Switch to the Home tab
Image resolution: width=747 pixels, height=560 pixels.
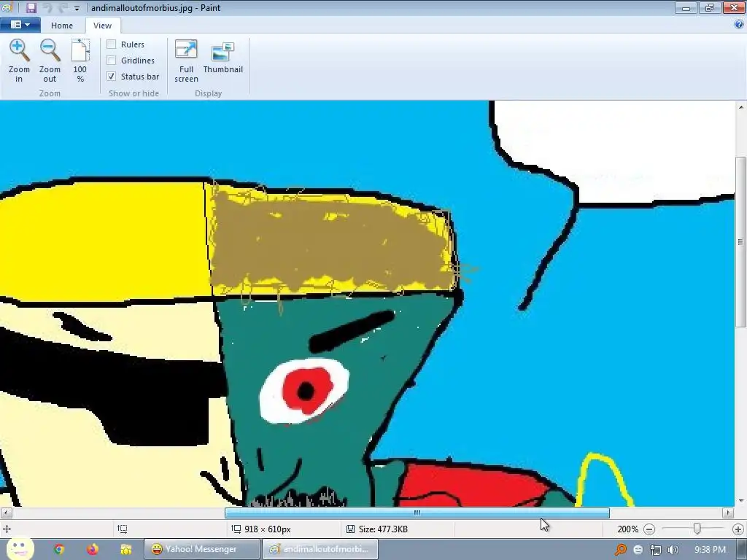coord(62,26)
